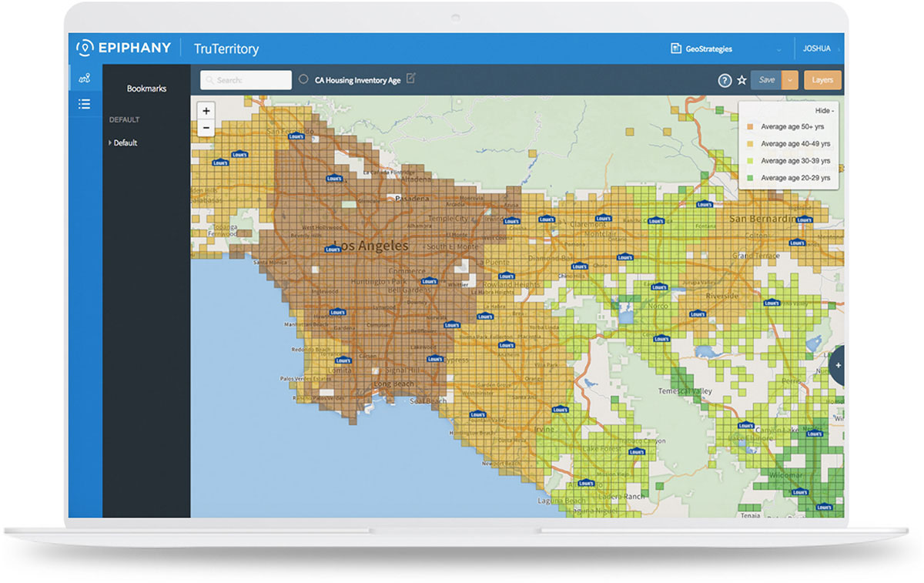This screenshot has height=583, width=924.
Task: Click the Average age 40-49 yrs color swatch
Action: pyautogui.click(x=749, y=144)
